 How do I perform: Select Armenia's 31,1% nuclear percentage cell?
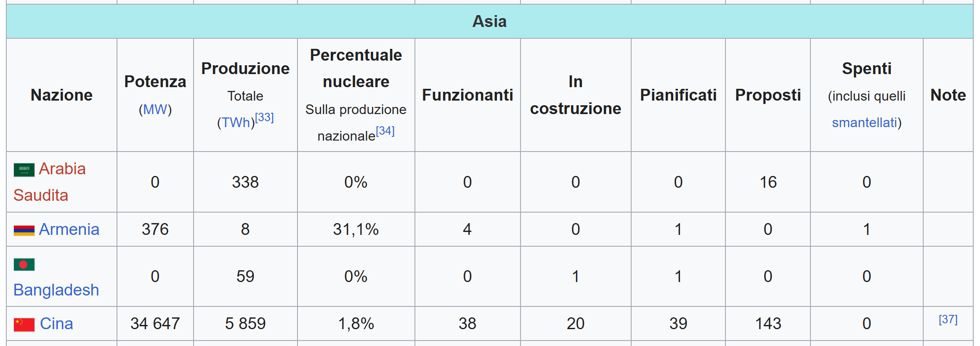[356, 229]
